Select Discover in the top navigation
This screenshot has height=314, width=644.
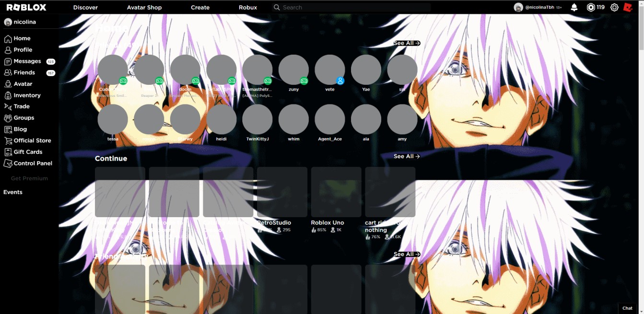coord(85,7)
